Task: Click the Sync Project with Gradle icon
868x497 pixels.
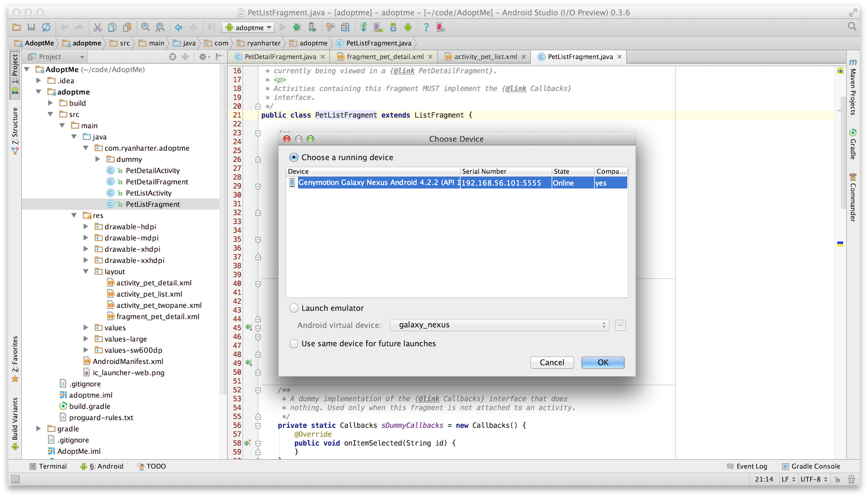Action: (364, 27)
